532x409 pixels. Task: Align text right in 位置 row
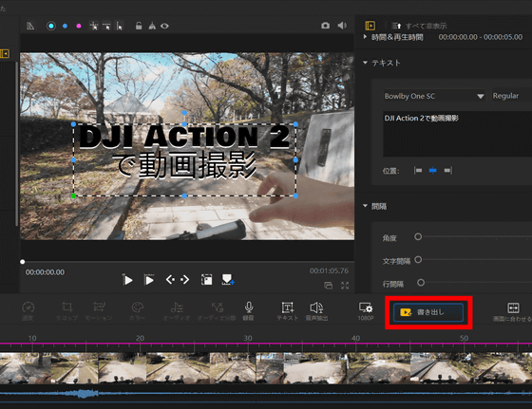(447, 170)
